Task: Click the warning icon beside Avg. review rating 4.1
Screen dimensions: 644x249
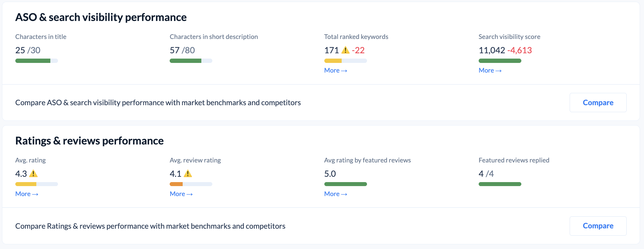Action: pos(188,173)
